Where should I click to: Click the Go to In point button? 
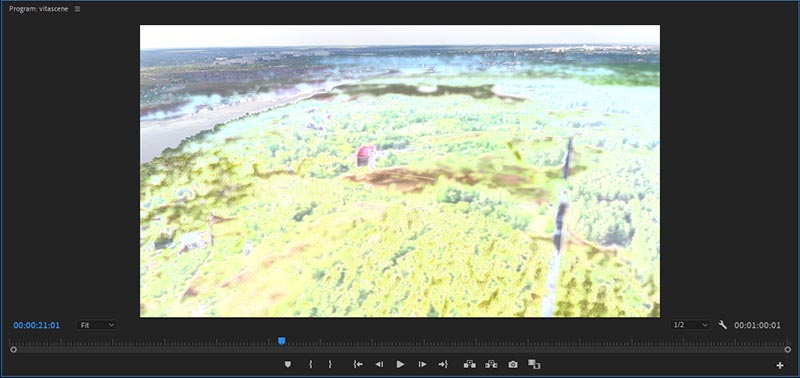point(358,364)
